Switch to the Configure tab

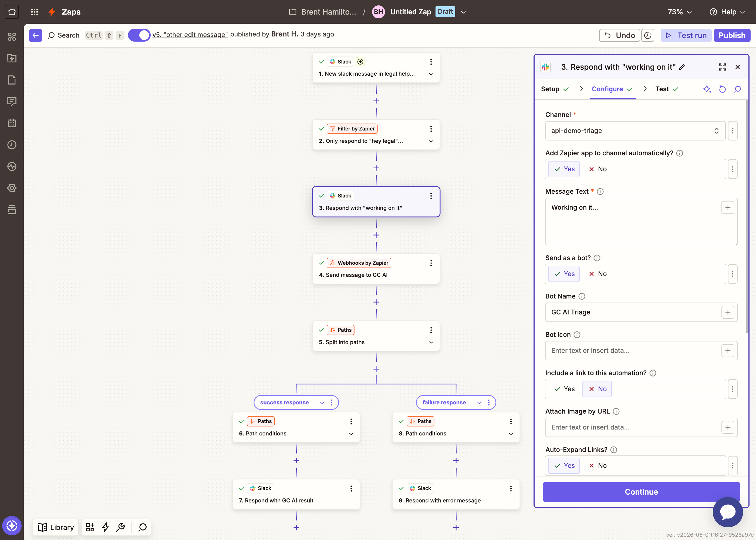tap(612, 89)
